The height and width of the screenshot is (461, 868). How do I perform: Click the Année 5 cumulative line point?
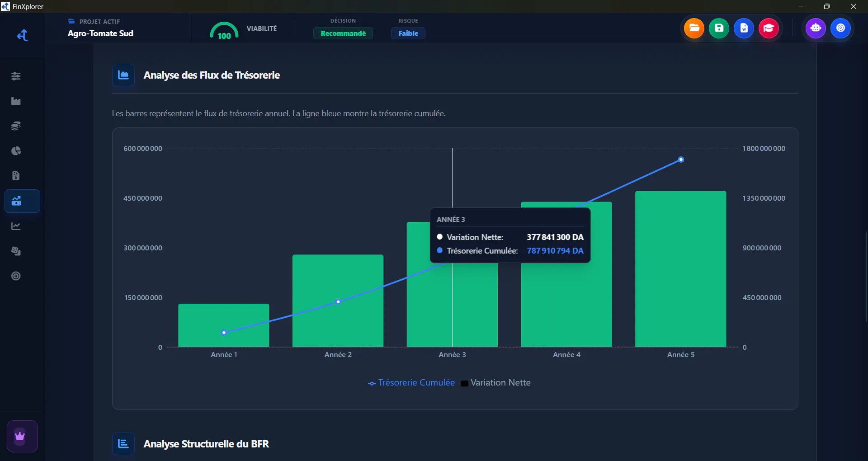coord(681,160)
